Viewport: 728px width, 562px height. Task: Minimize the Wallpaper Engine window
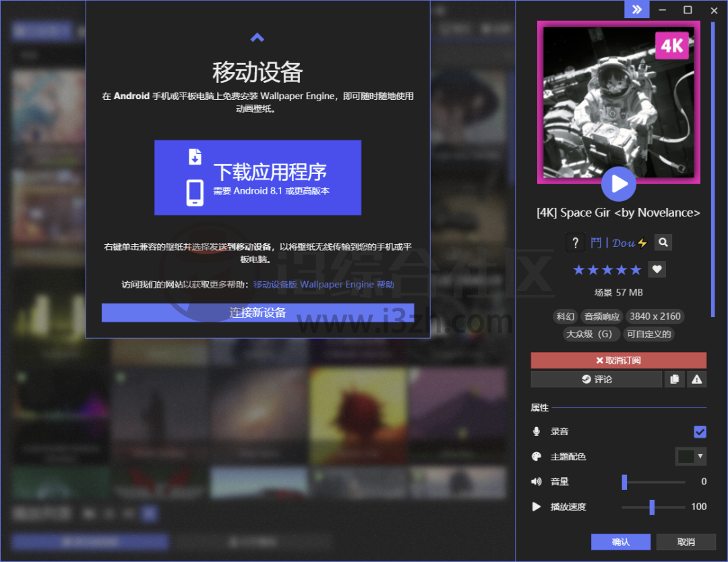[x=663, y=9]
